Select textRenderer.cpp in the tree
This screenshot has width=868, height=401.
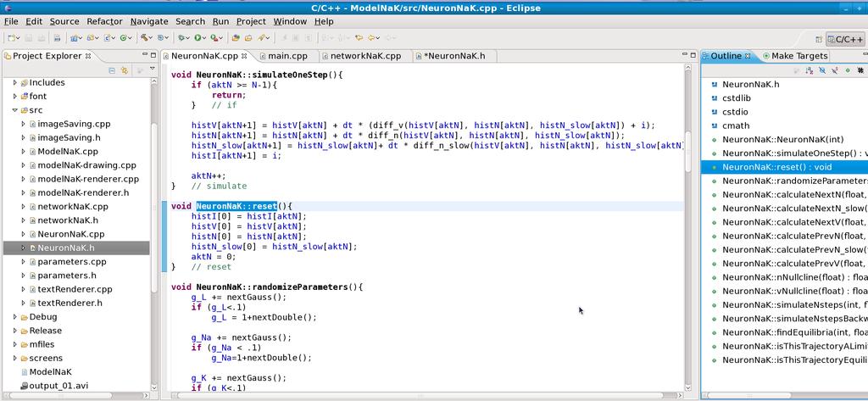[x=75, y=289]
